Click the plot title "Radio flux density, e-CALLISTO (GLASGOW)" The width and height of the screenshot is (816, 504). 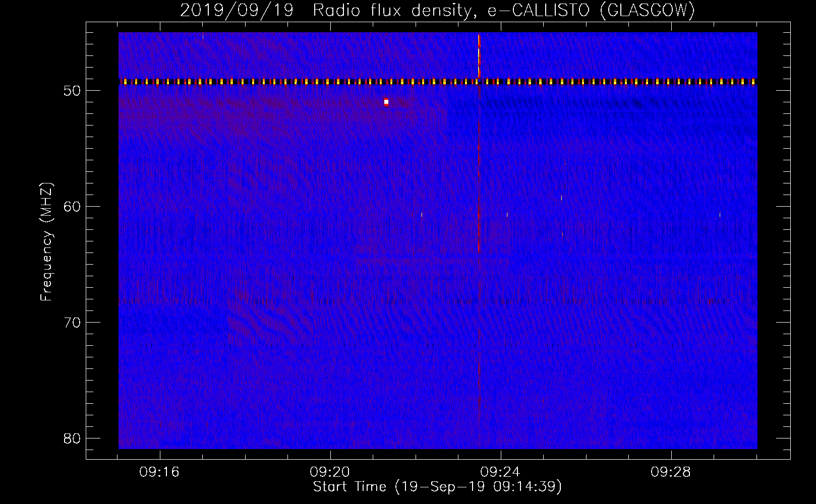pyautogui.click(x=504, y=10)
